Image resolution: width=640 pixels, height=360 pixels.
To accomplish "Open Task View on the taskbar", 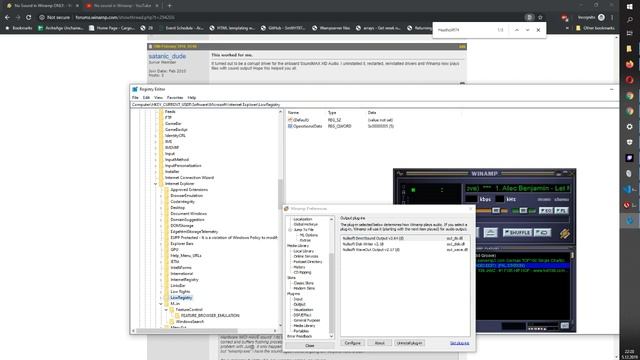I will click(x=629, y=33).
